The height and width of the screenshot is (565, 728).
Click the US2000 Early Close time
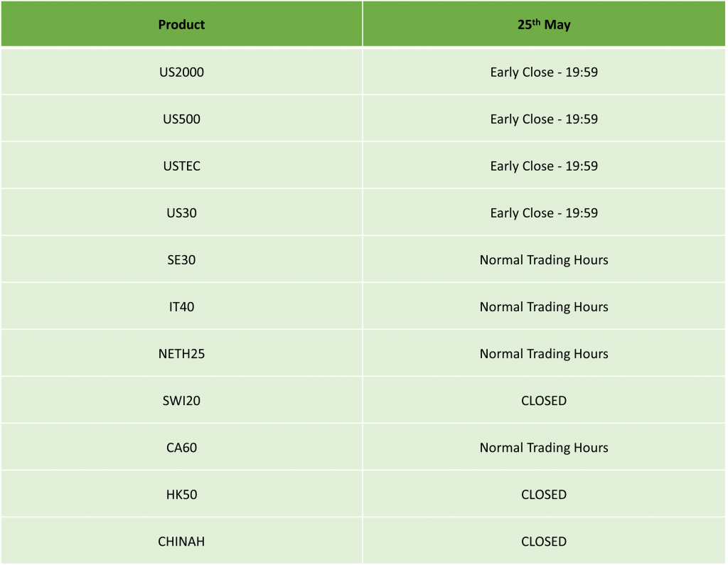point(544,72)
